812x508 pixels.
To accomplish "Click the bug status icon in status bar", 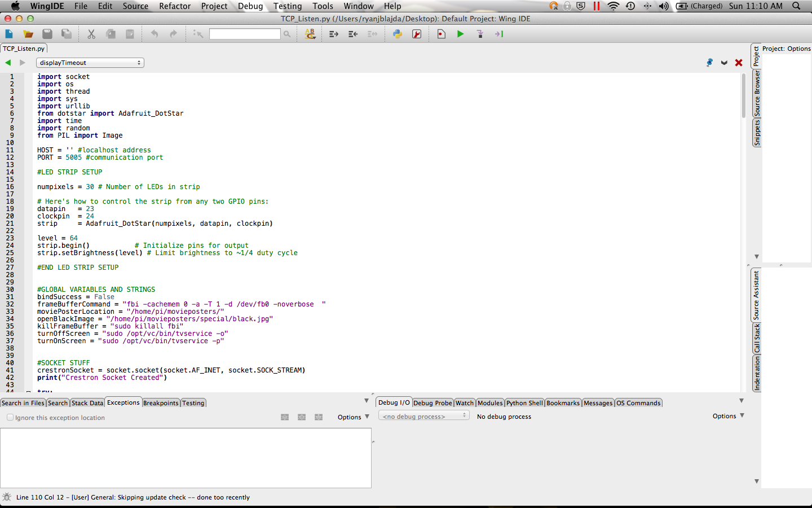I will point(7,497).
